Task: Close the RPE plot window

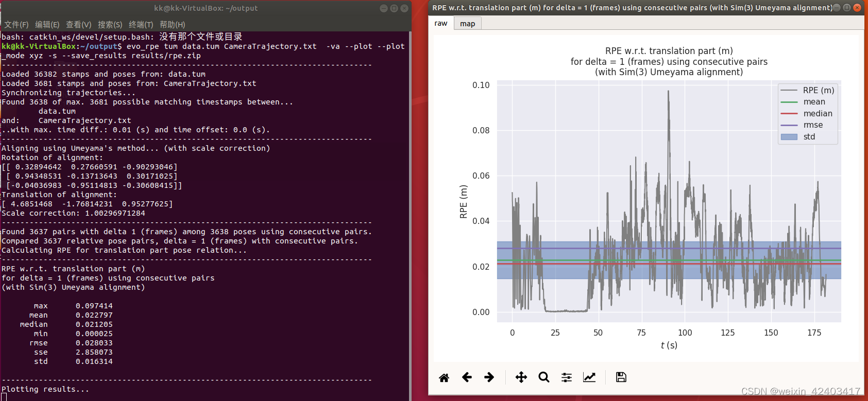Action: (x=857, y=8)
